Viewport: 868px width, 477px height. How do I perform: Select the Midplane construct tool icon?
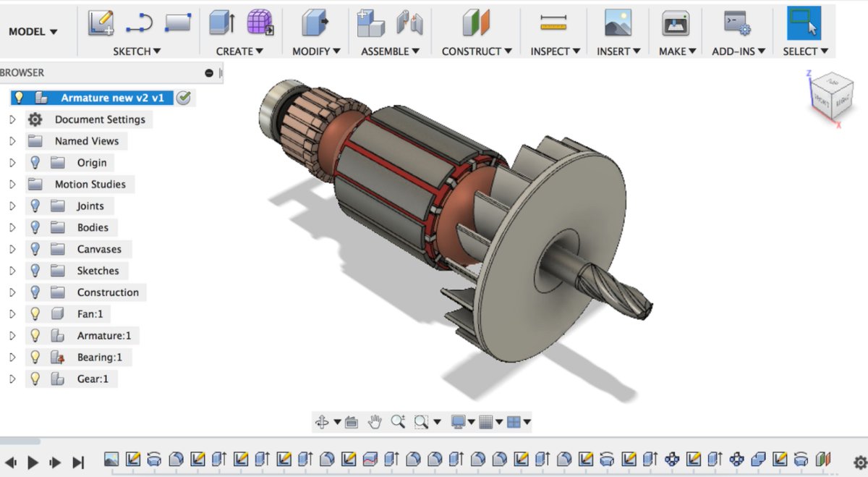476,23
